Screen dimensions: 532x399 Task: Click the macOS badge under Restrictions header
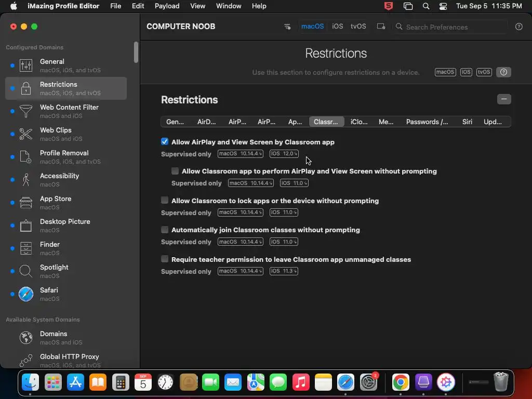[445, 72]
